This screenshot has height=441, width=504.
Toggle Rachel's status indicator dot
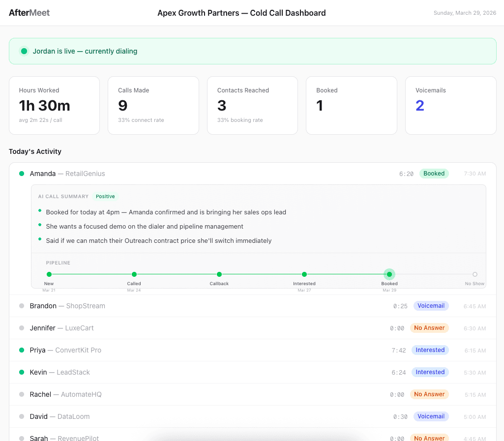21,394
